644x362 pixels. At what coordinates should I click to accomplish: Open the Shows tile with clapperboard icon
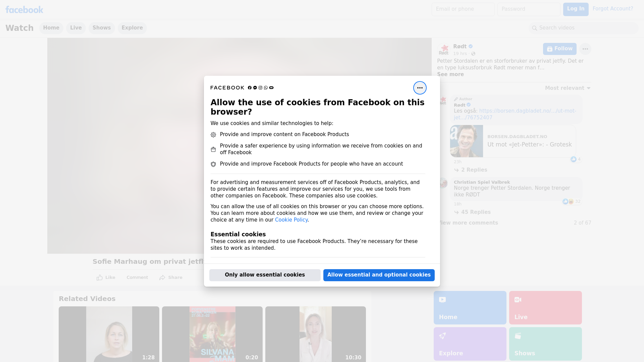pyautogui.click(x=545, y=344)
